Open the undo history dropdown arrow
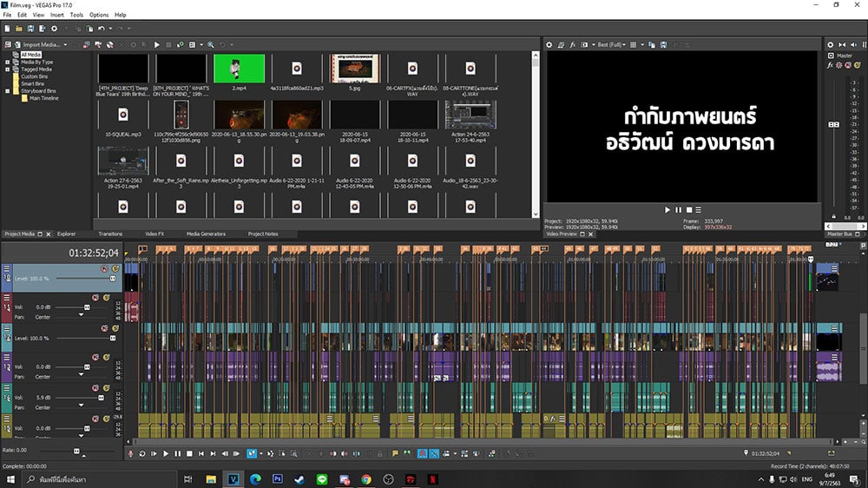 point(110,29)
